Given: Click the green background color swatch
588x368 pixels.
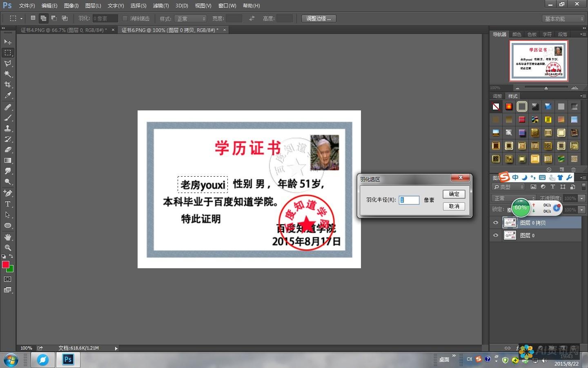Looking at the screenshot, I should coord(11,269).
